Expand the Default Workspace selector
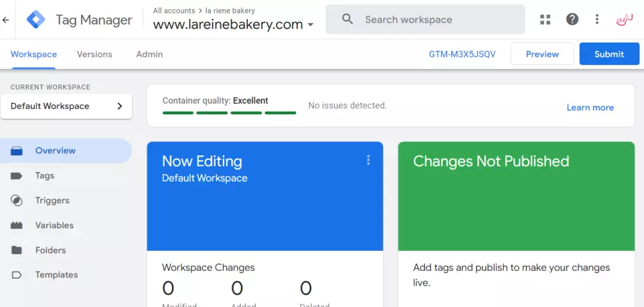Screen dimensions: 644x307 tap(66, 106)
